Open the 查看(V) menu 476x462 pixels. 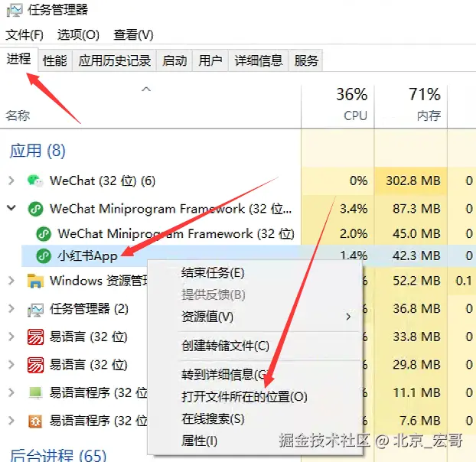point(133,35)
